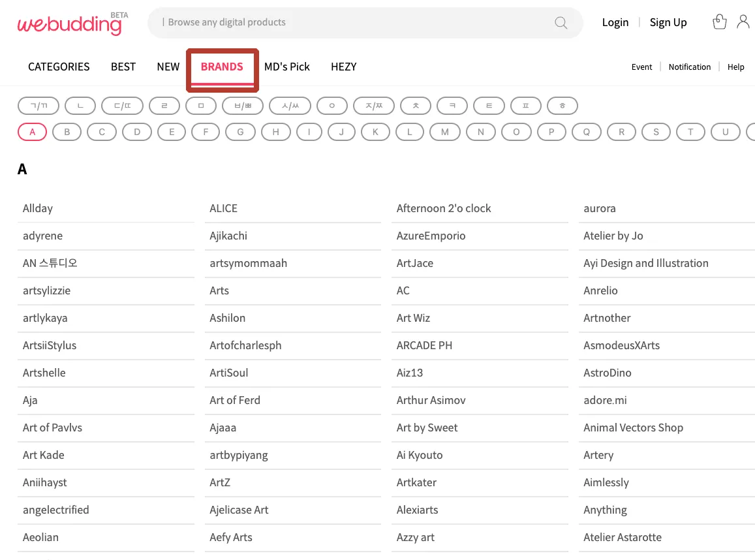Open the Art Kade brand
755x560 pixels.
click(x=106, y=456)
